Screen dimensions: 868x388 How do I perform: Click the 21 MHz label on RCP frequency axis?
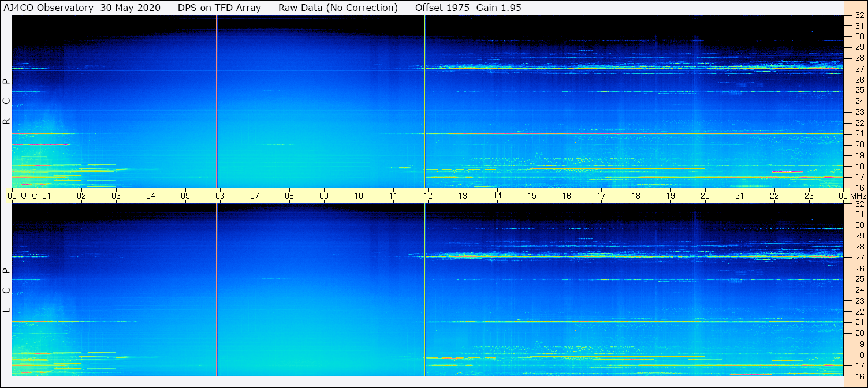click(x=859, y=133)
